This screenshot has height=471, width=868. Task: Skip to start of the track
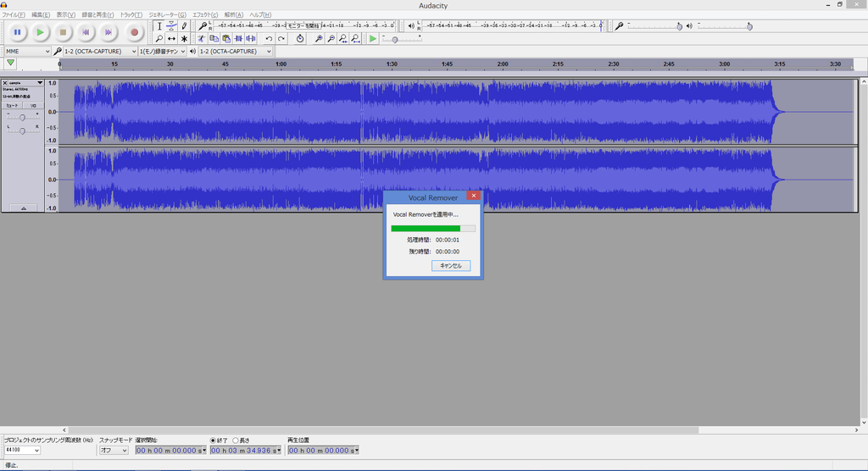[x=86, y=32]
